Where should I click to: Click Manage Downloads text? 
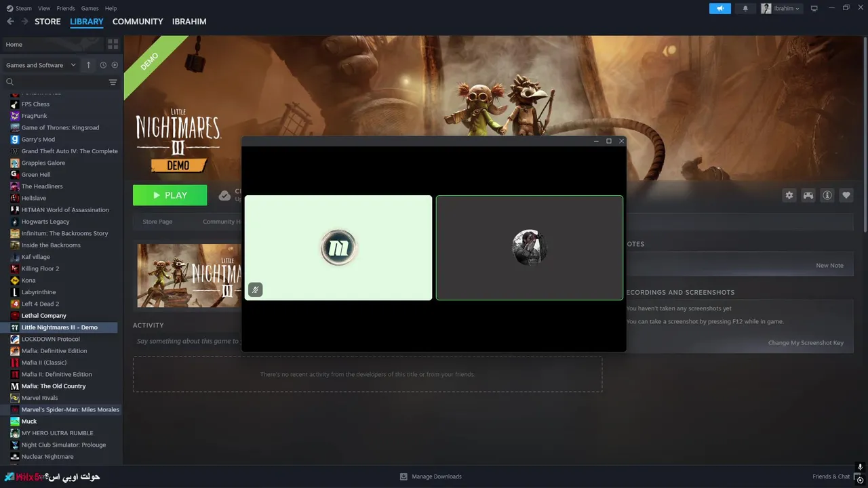coord(437,476)
